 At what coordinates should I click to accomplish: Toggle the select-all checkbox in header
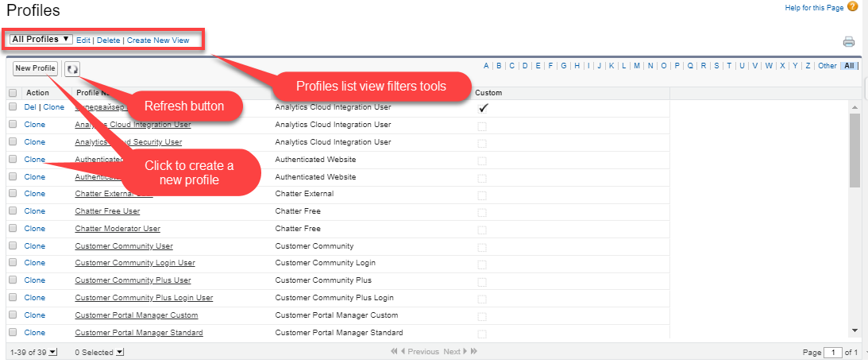(13, 93)
